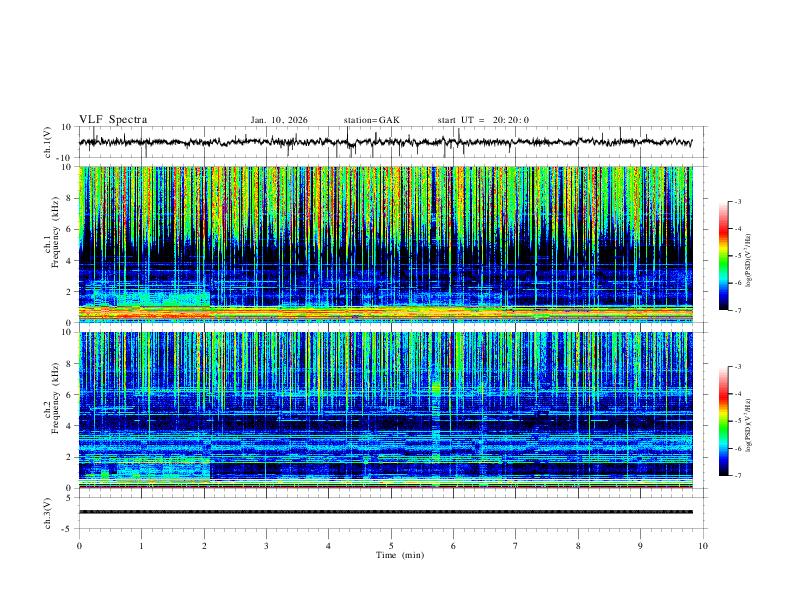Click the ch.1 voltage waveform trace
792x612 pixels.
point(385,142)
